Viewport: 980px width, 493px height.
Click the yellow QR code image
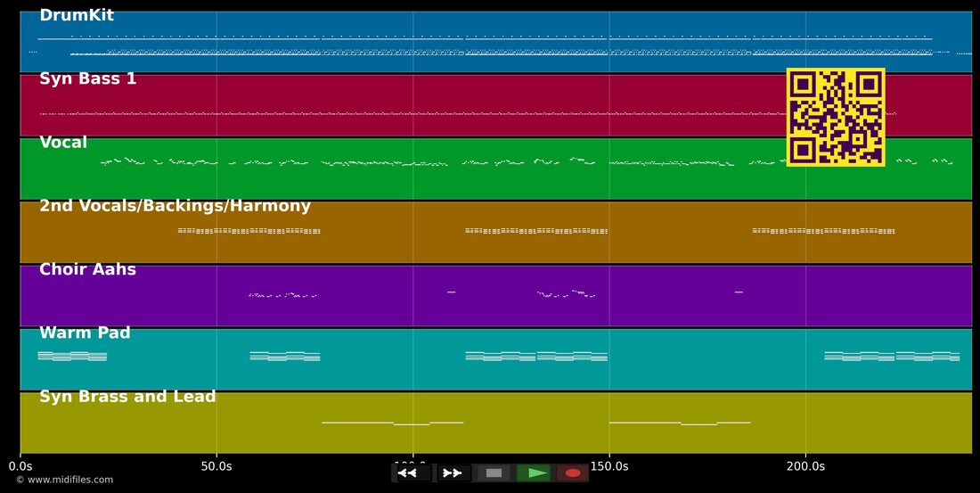pos(836,117)
